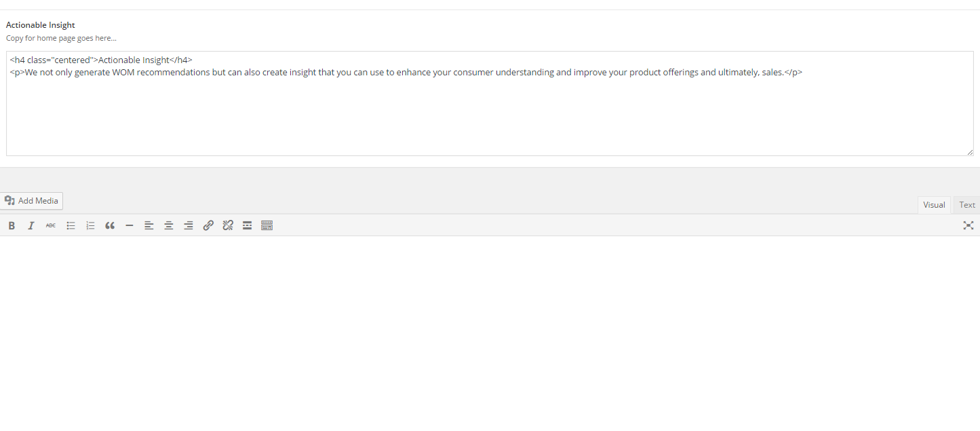Click the Add Media button

tap(31, 201)
